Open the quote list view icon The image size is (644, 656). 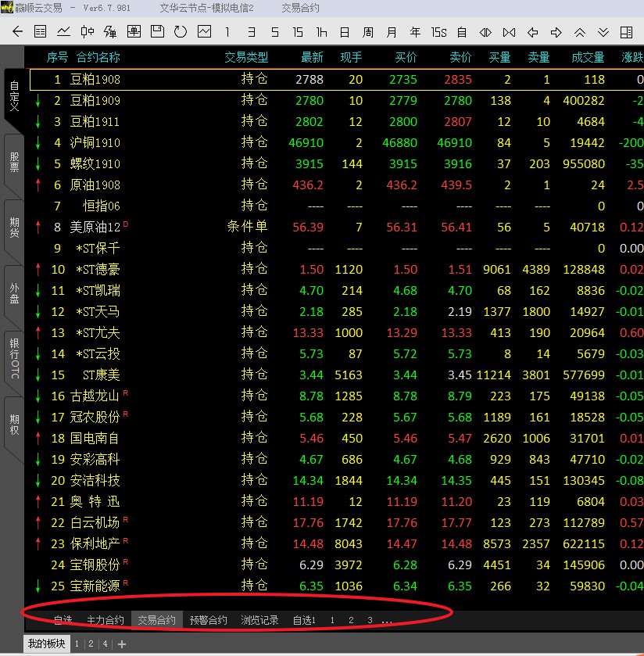41,32
